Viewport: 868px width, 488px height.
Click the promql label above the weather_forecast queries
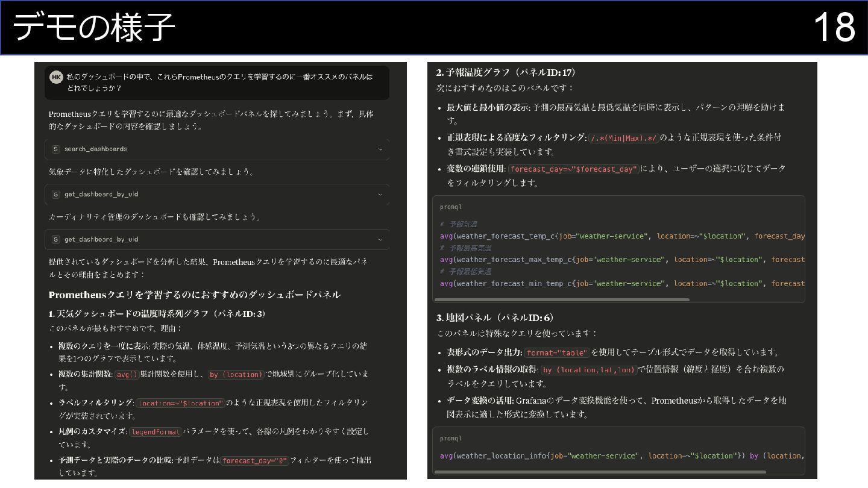click(451, 207)
